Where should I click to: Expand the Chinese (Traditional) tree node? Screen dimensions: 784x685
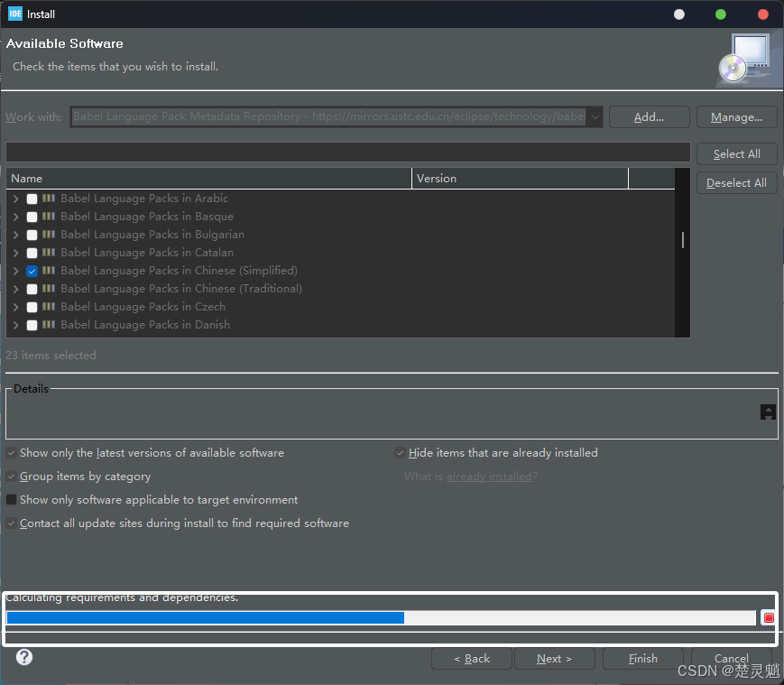16,289
